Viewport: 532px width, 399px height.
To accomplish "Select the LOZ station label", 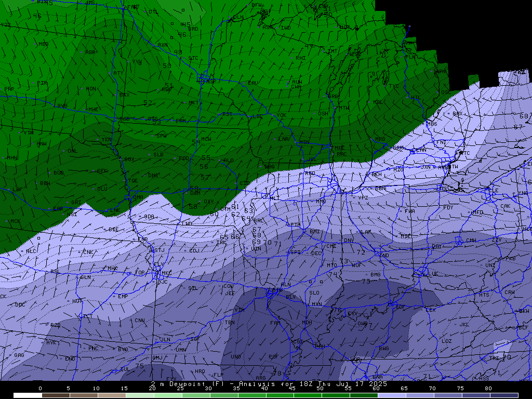I will coord(446,341).
